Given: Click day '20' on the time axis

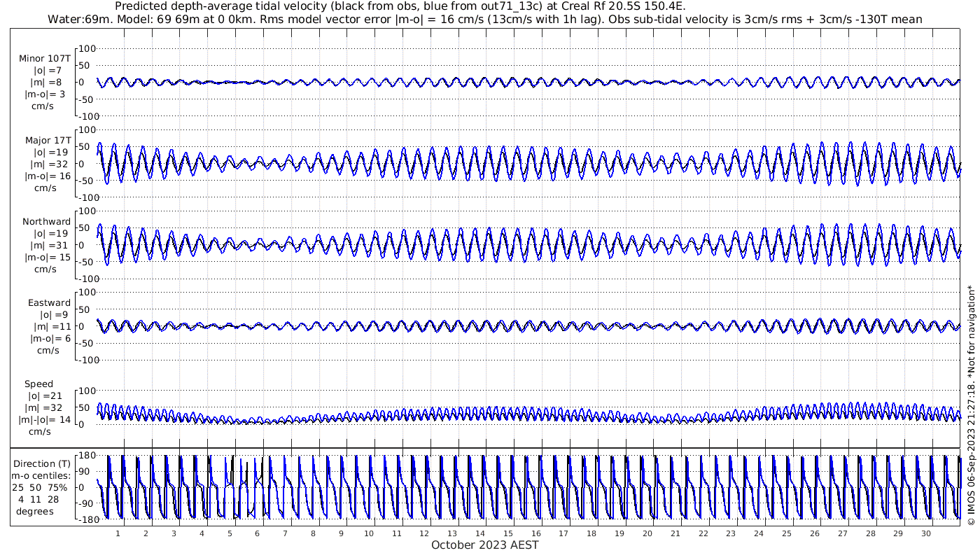Looking at the screenshot, I should point(647,533).
